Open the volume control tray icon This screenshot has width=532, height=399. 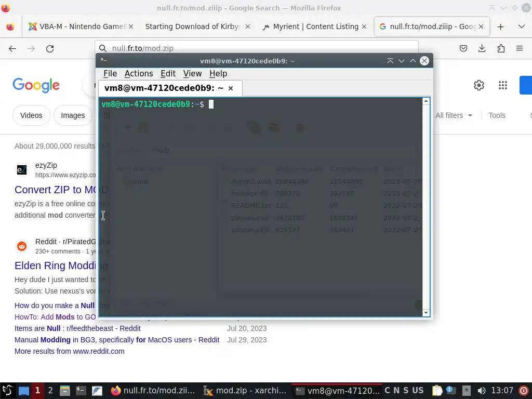(x=481, y=391)
